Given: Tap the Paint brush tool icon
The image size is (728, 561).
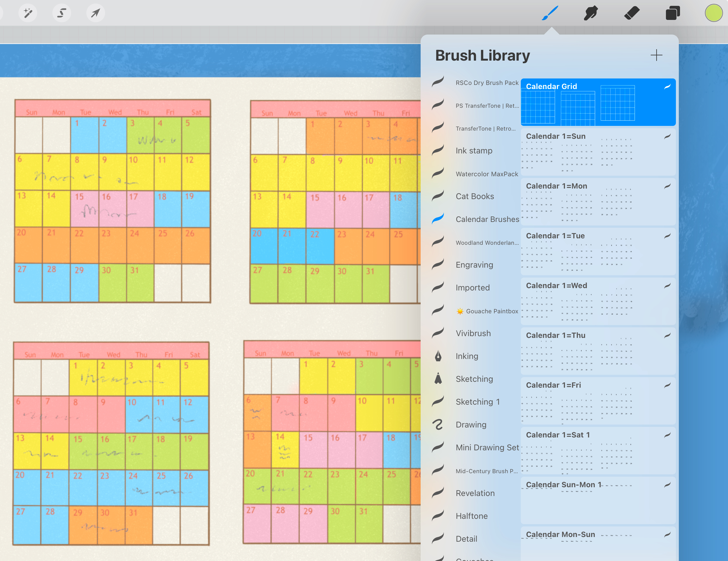Looking at the screenshot, I should pos(550,13).
